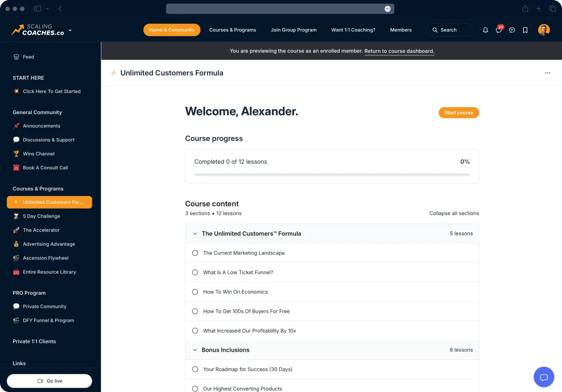Collapse The Unlimited Customers Formula section chevron
562x392 pixels.
[x=195, y=233]
